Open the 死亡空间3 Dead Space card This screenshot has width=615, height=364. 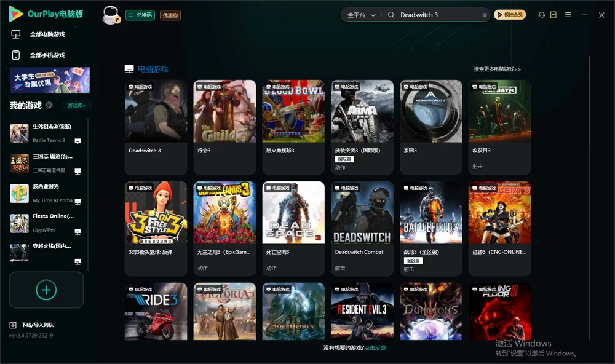pyautogui.click(x=293, y=228)
